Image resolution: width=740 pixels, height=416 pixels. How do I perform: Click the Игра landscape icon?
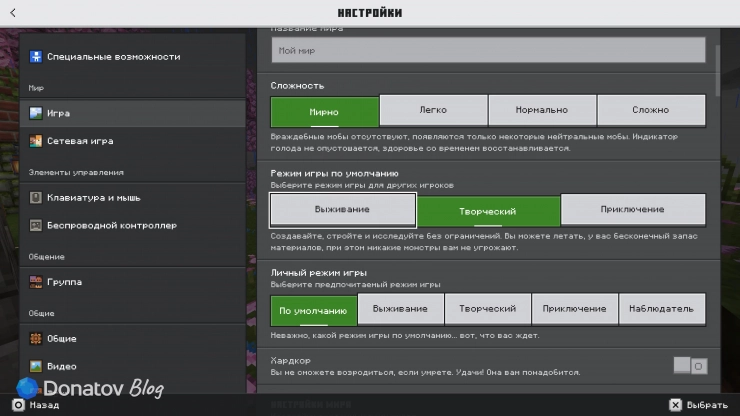pos(35,113)
